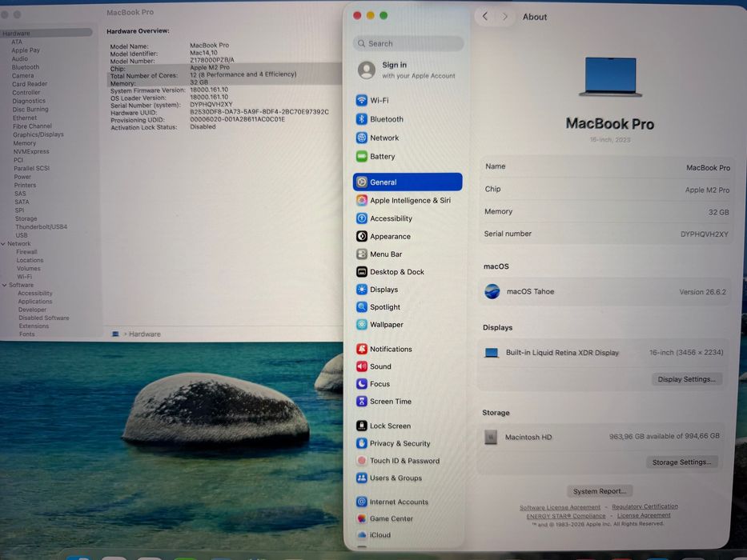The width and height of the screenshot is (747, 560).
Task: Open Focus moon icon
Action: [x=362, y=384]
